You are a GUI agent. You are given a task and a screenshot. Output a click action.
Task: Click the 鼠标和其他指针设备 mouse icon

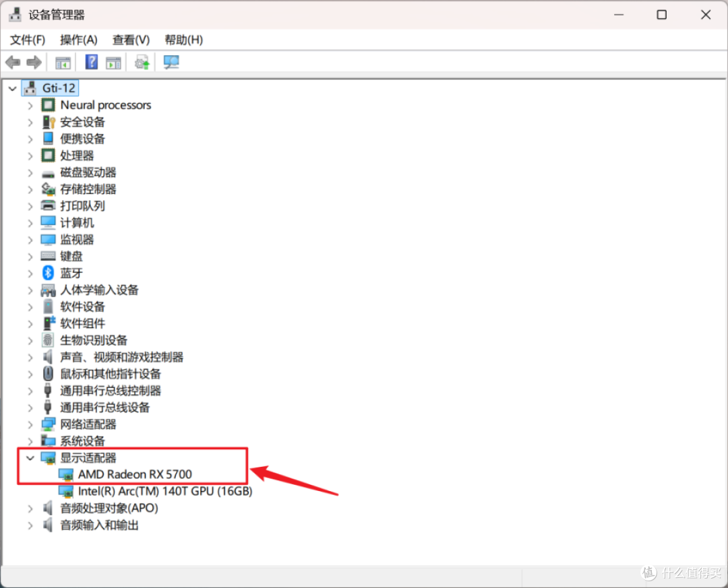coord(48,374)
